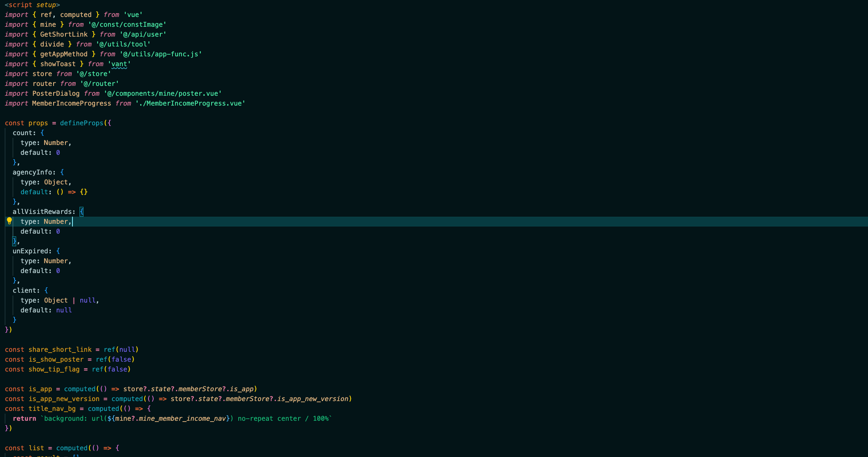The image size is (868, 457).
Task: Click 'type: Object | null,' line
Action: tap(60, 300)
